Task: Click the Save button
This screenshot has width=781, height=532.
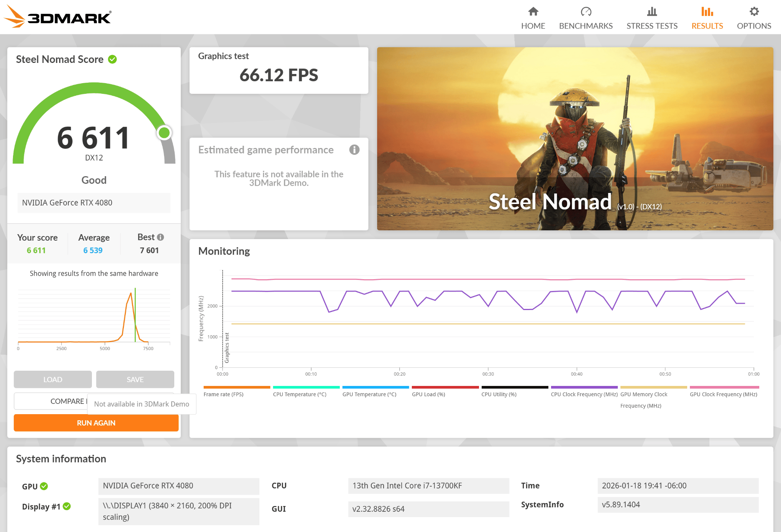Action: [x=135, y=379]
